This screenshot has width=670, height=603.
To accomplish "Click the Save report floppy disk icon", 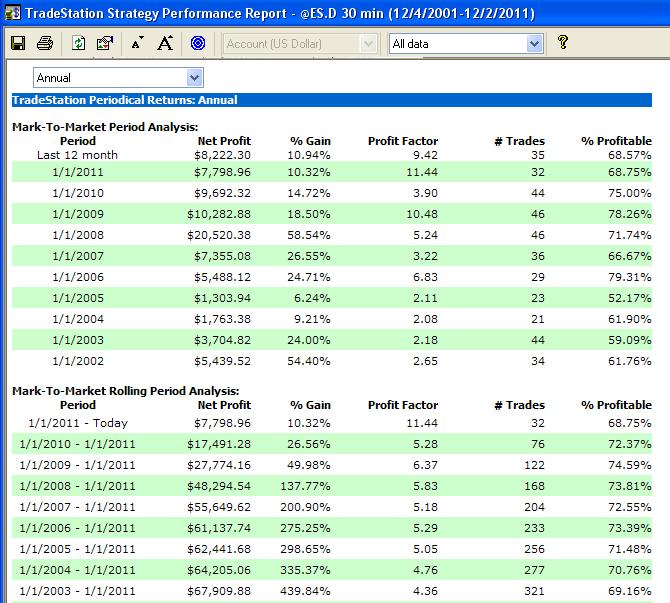I will coord(18,43).
